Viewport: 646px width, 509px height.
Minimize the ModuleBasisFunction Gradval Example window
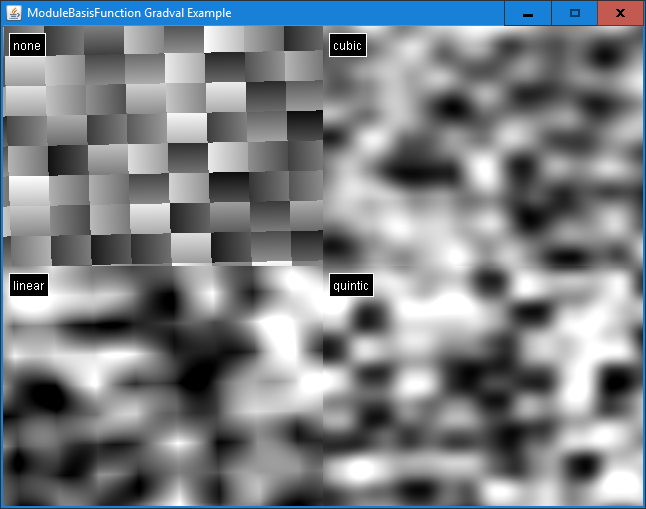527,13
